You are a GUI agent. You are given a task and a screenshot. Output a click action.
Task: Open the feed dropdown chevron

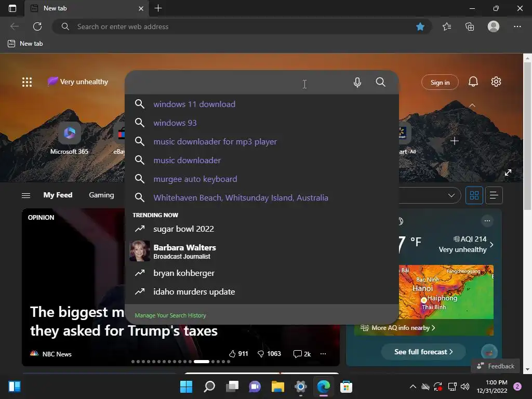coord(451,195)
